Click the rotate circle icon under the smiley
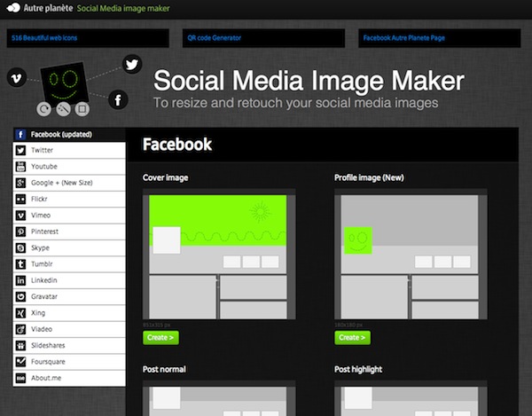This screenshot has width=532, height=416. [x=44, y=109]
